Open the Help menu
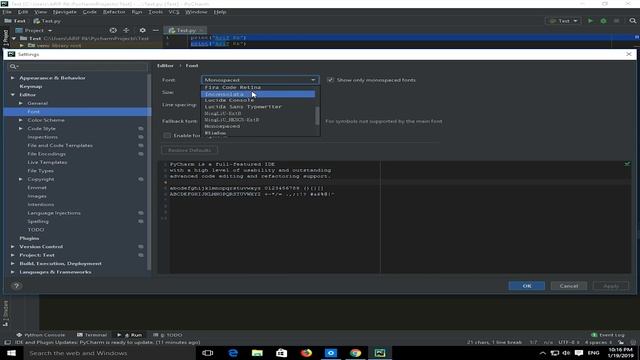 (220, 12)
